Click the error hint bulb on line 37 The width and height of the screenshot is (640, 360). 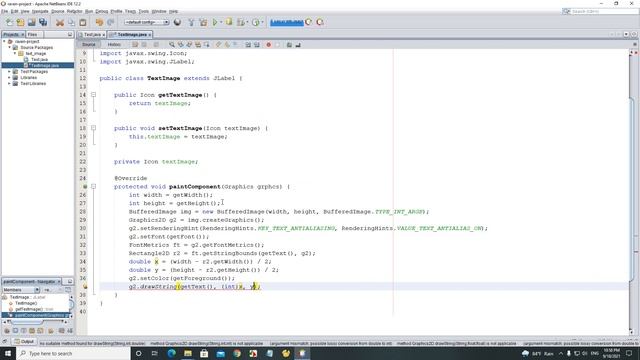85,287
